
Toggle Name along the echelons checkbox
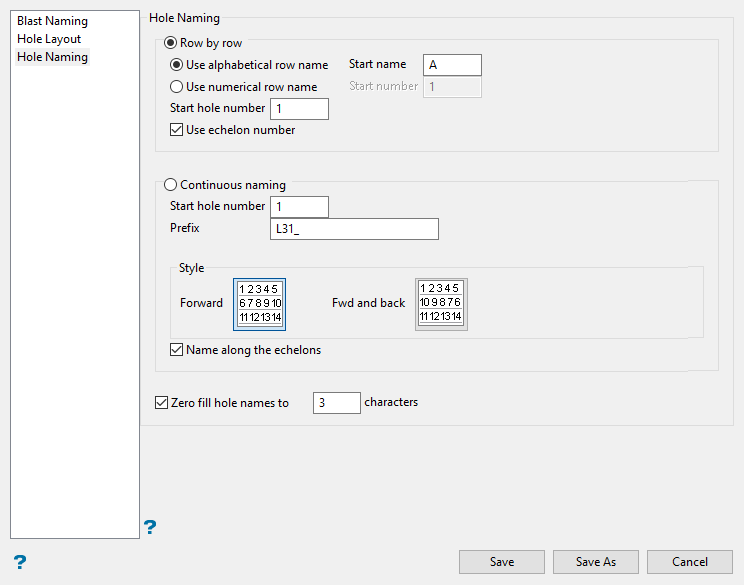coord(177,351)
